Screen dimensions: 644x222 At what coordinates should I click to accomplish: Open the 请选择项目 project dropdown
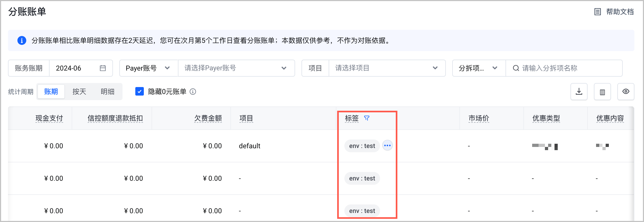[x=387, y=68]
